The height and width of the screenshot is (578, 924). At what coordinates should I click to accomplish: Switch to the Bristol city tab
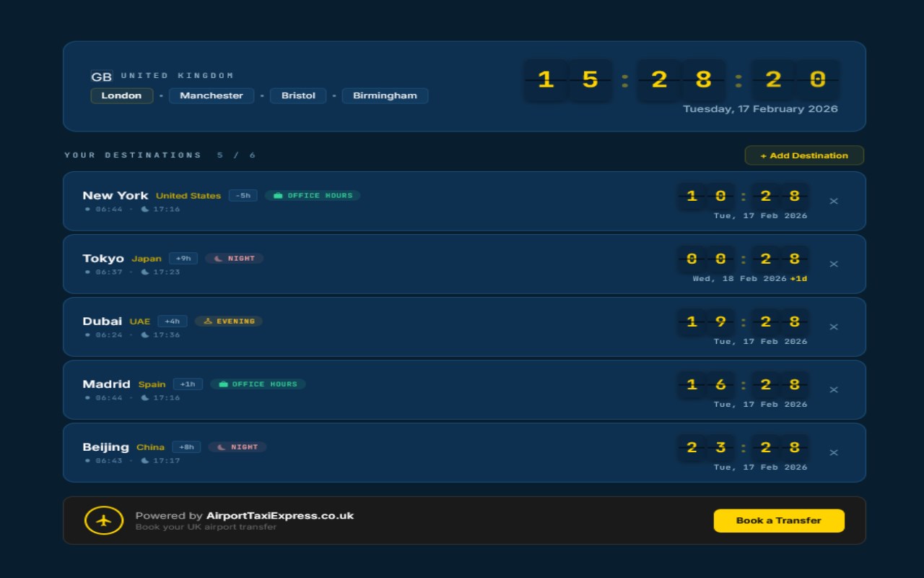coord(298,95)
